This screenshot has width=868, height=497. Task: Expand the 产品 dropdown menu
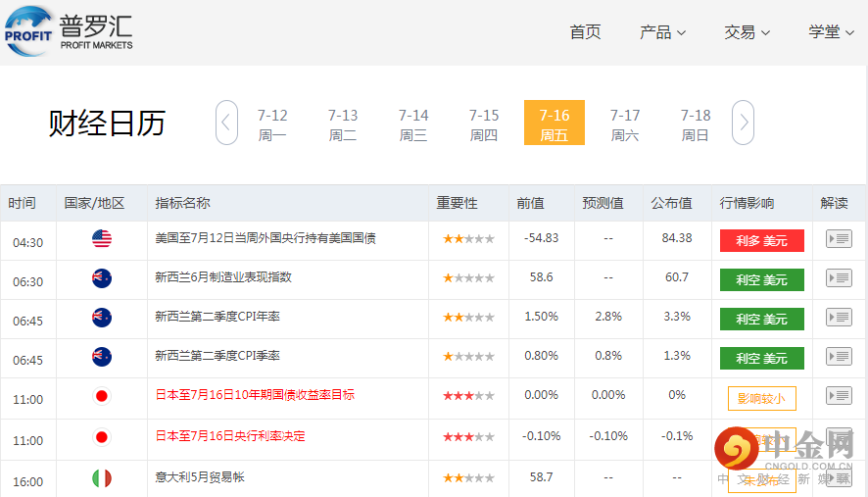tap(662, 32)
